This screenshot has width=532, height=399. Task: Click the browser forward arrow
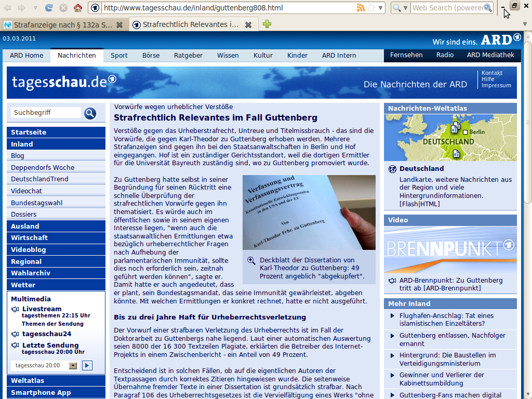(21, 8)
